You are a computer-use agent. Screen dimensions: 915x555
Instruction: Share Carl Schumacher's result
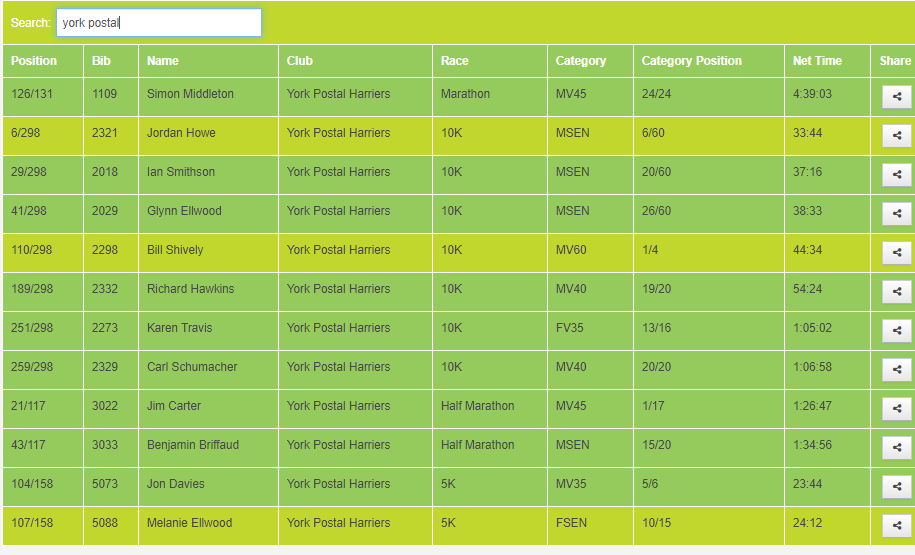(x=896, y=370)
